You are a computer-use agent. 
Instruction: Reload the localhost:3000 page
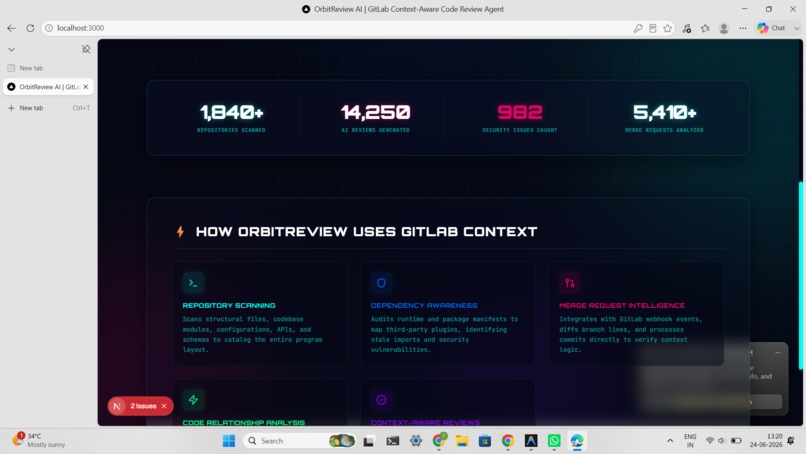point(30,28)
